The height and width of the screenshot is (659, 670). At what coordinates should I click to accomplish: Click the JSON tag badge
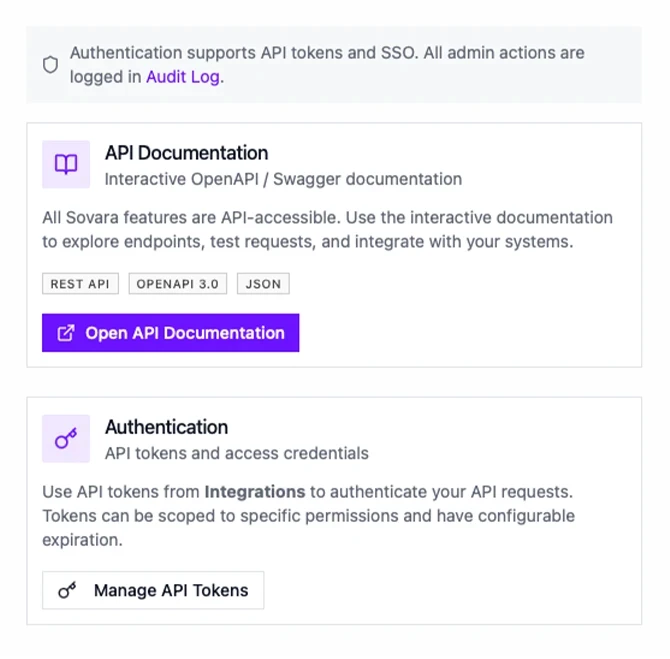coord(263,284)
